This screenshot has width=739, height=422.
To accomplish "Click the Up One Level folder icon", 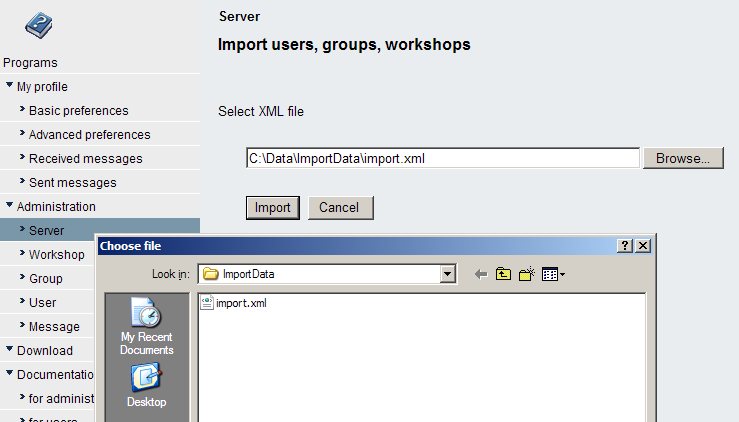I will (x=504, y=274).
